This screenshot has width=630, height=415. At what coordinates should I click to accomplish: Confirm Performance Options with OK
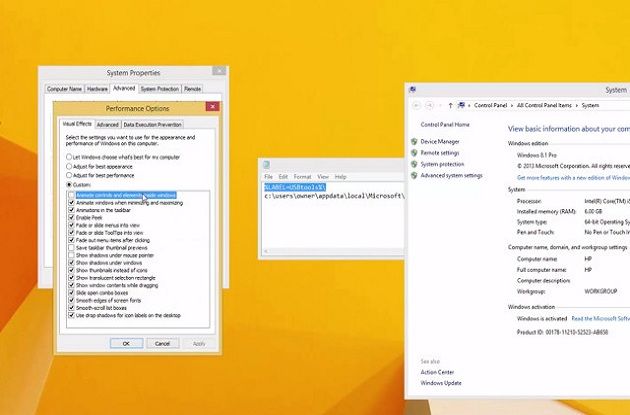[x=126, y=343]
